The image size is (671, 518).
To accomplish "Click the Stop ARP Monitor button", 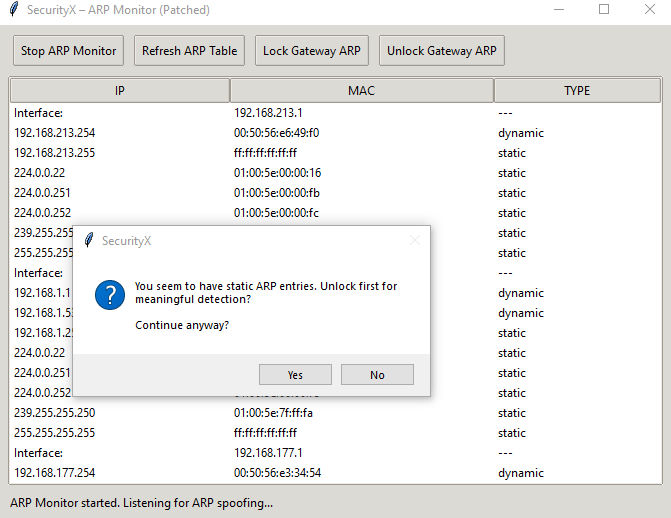I will (x=67, y=50).
